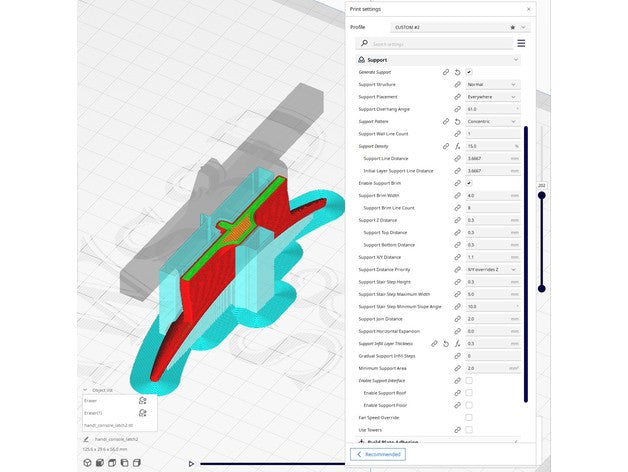Open the Support Structure dropdown

(x=492, y=85)
